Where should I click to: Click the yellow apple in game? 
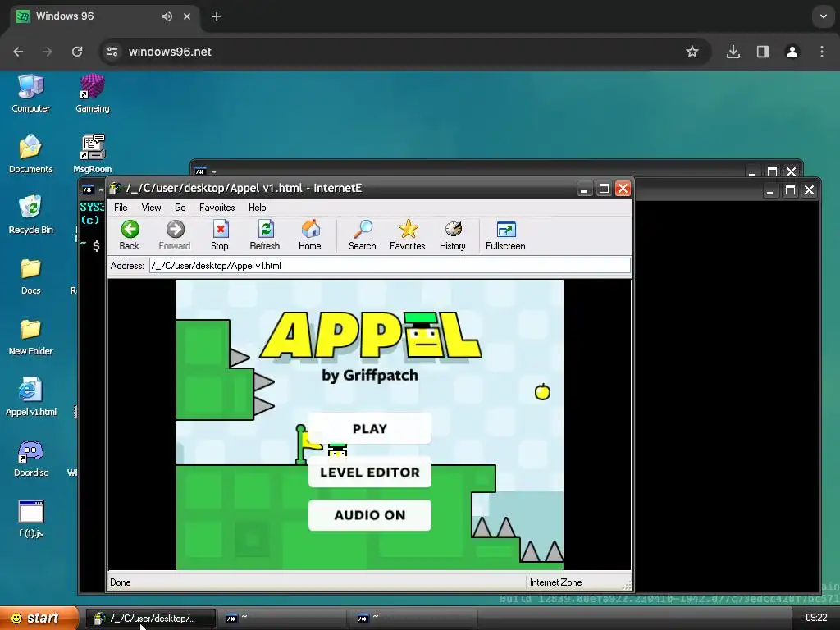click(542, 391)
